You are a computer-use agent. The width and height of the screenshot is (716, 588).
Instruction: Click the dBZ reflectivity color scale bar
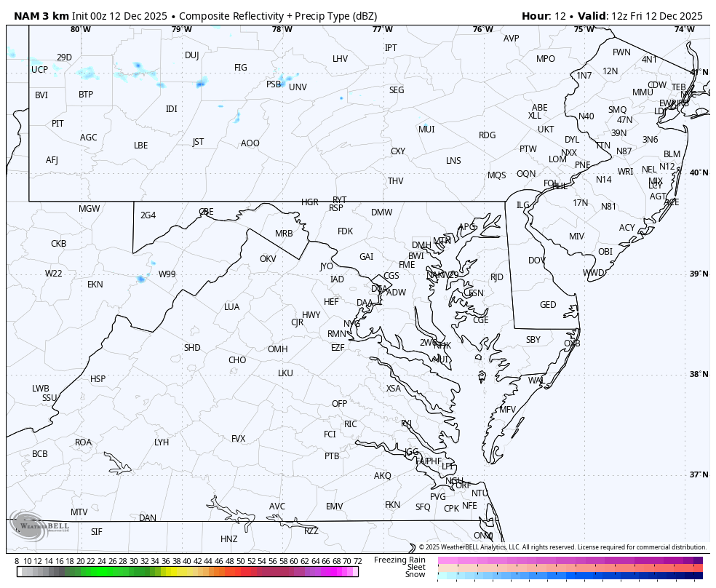pyautogui.click(x=182, y=573)
